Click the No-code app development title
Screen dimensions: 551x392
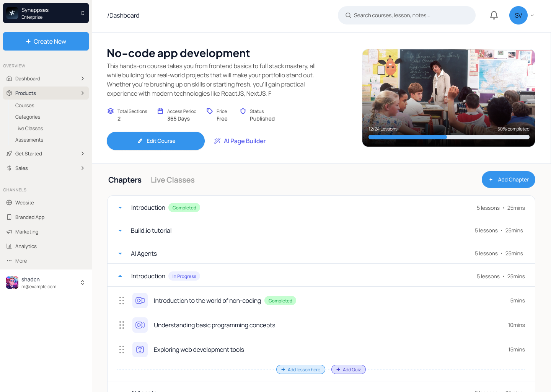click(x=178, y=53)
